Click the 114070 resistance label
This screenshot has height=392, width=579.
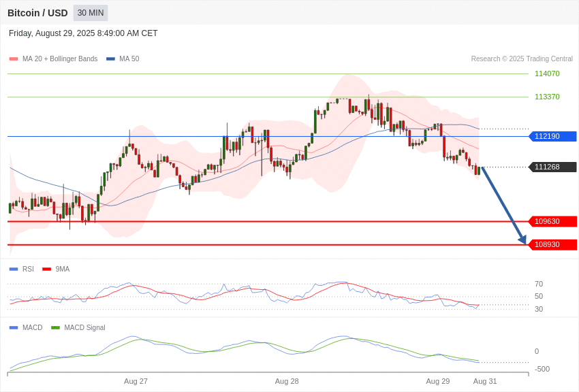click(547, 73)
